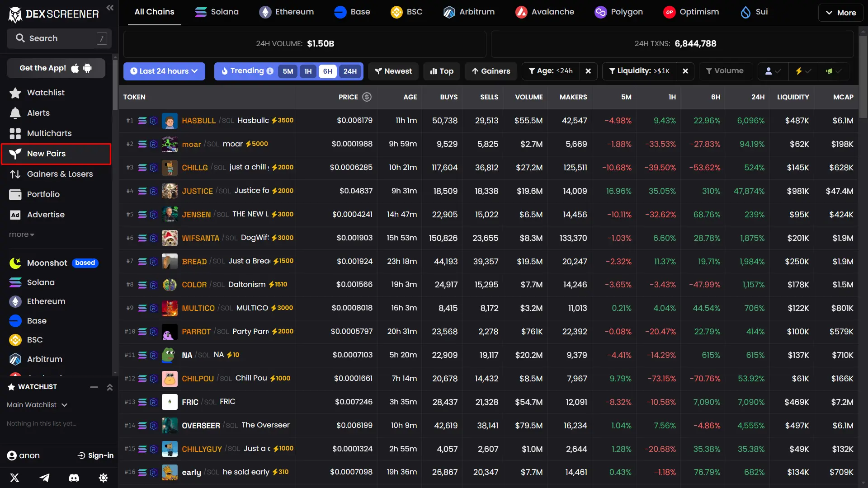Image resolution: width=868 pixels, height=488 pixels.
Task: Open the Main Watchlist dropdown
Action: click(37, 405)
